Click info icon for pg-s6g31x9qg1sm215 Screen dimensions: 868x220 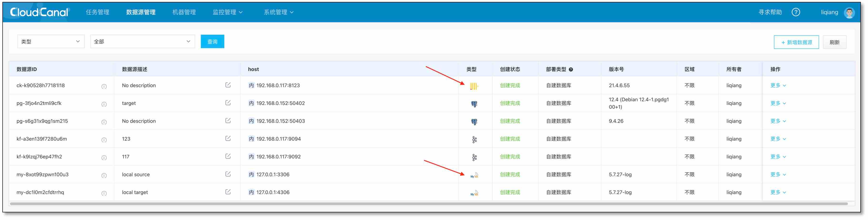(x=104, y=122)
